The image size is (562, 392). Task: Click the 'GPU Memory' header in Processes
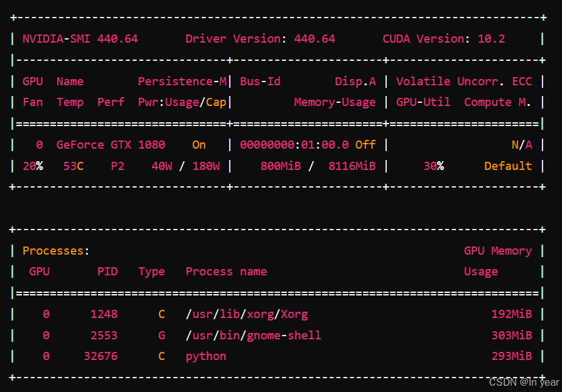(498, 251)
